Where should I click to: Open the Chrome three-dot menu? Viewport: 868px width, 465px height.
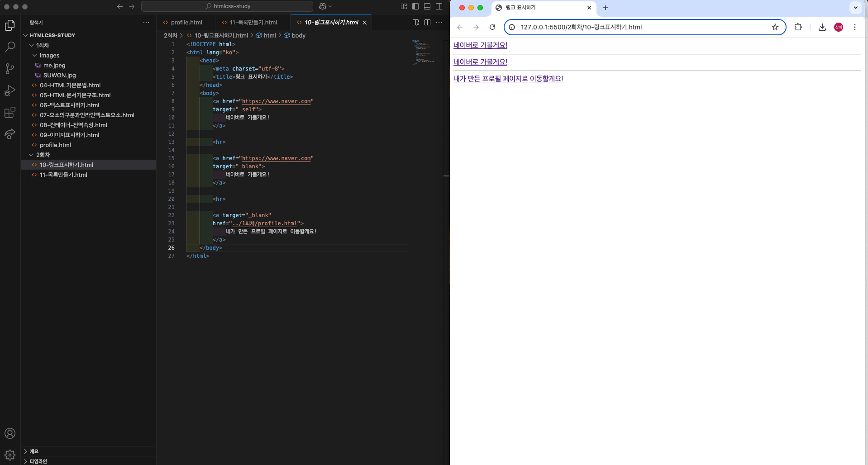855,27
